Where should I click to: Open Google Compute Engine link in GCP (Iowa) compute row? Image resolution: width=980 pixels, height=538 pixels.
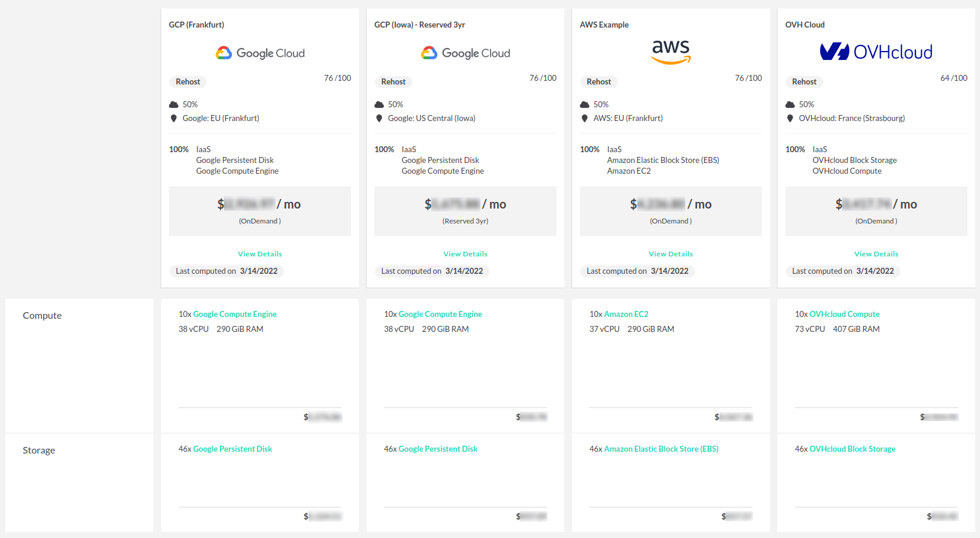point(440,314)
